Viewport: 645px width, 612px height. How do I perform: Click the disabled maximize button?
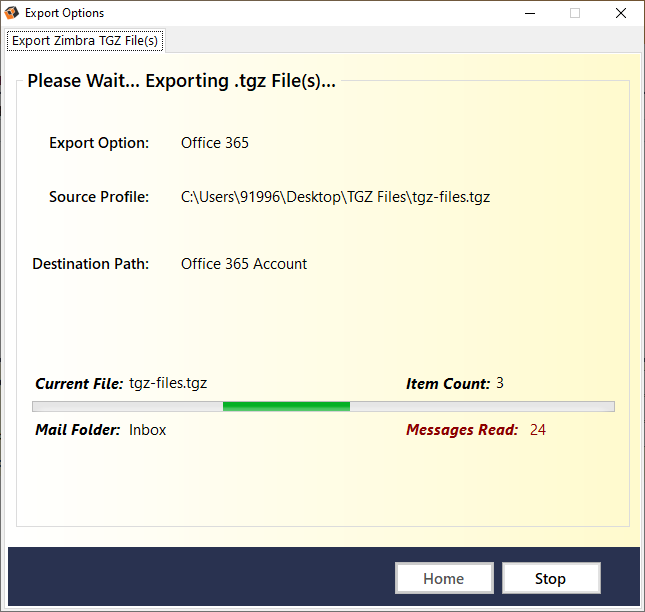[x=575, y=13]
